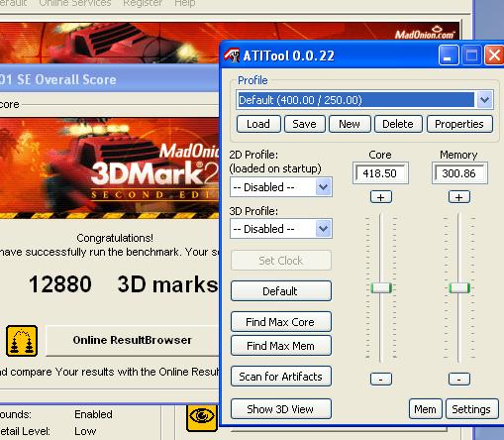Click the ATITool title bar app icon
504x440 pixels.
[232, 55]
